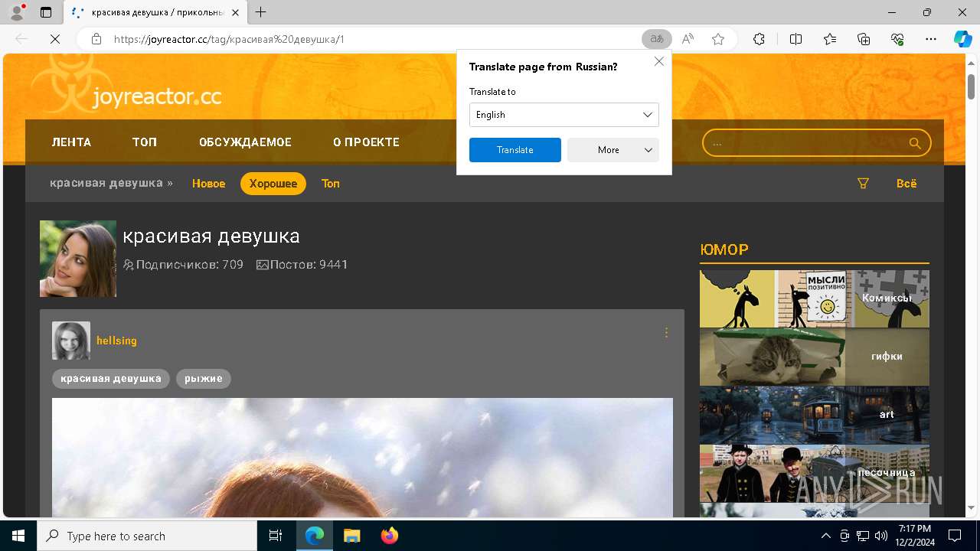Open Windows Start menu

tap(18, 536)
